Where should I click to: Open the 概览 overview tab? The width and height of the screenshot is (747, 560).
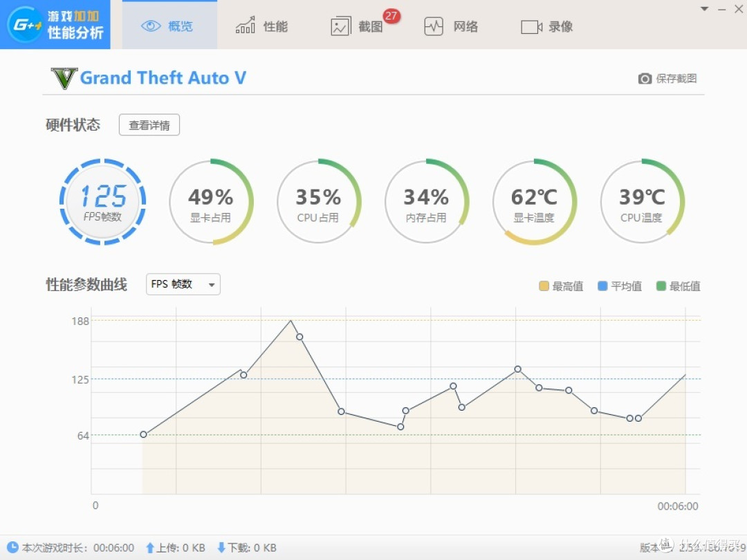coord(169,26)
